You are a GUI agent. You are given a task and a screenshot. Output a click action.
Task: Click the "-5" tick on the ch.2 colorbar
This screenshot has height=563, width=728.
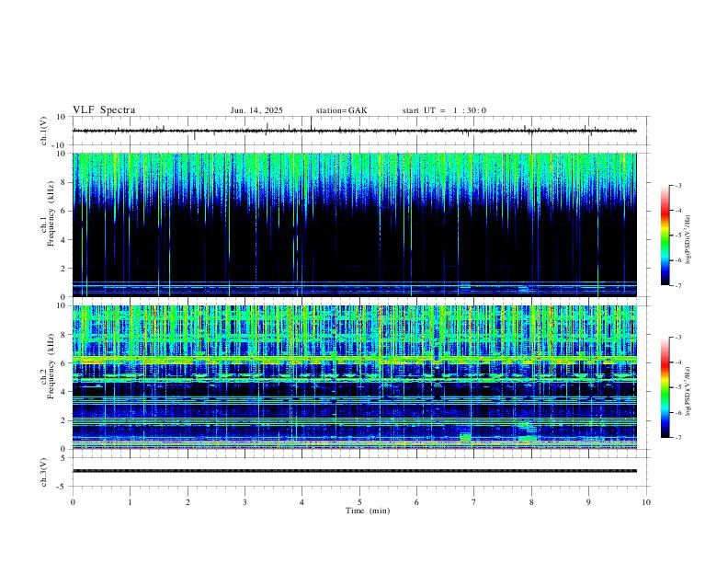pos(678,387)
